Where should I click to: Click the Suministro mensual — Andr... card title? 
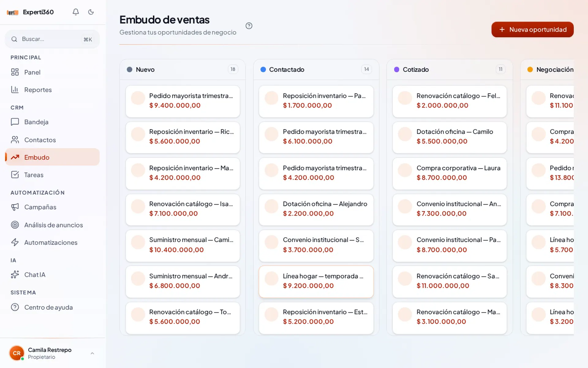(191, 276)
